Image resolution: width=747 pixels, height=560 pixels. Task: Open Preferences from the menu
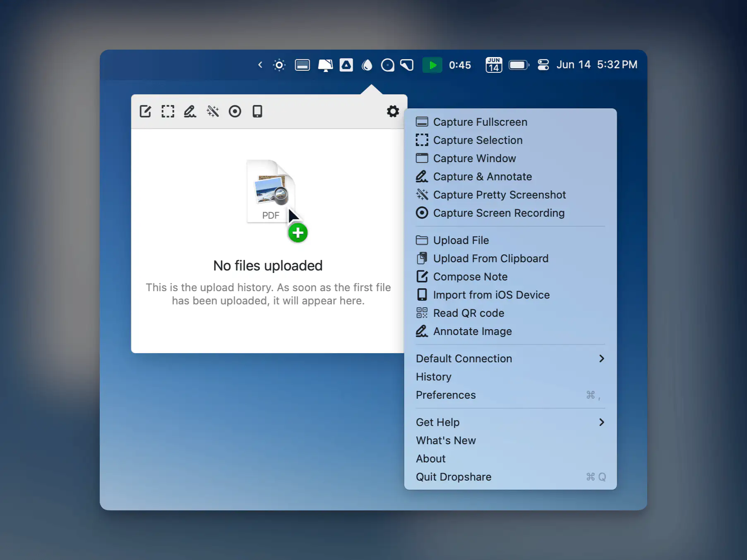510,395
